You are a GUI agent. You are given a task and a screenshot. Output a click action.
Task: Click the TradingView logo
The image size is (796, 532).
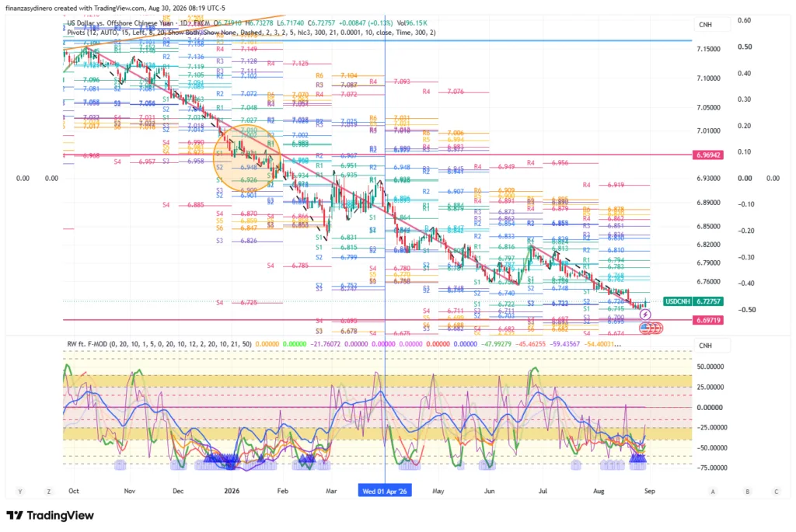(51, 515)
